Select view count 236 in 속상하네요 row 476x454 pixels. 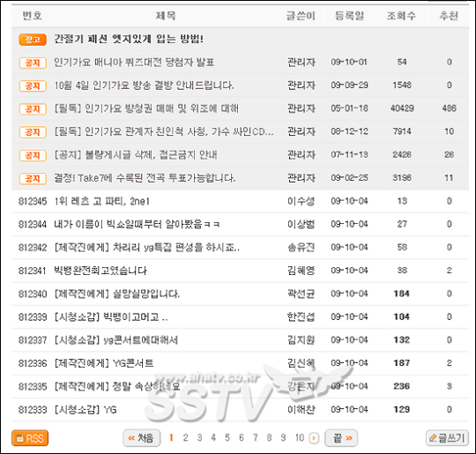pos(402,386)
